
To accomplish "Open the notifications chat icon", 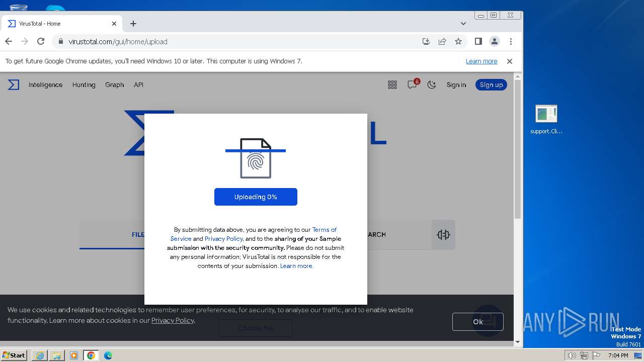I will [412, 85].
